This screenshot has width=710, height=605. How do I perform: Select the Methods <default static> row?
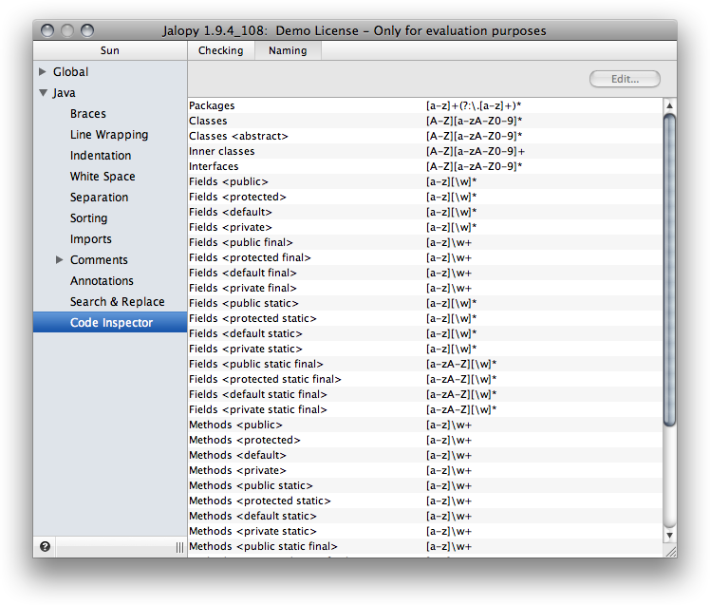(425, 516)
